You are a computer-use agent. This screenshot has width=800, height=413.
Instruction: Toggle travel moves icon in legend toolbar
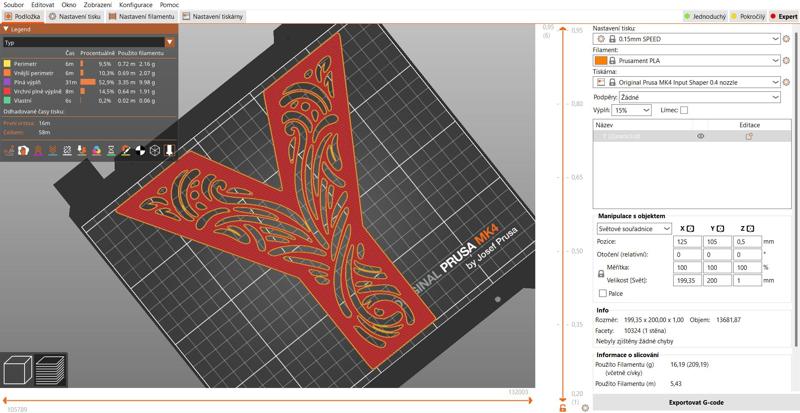[9, 151]
